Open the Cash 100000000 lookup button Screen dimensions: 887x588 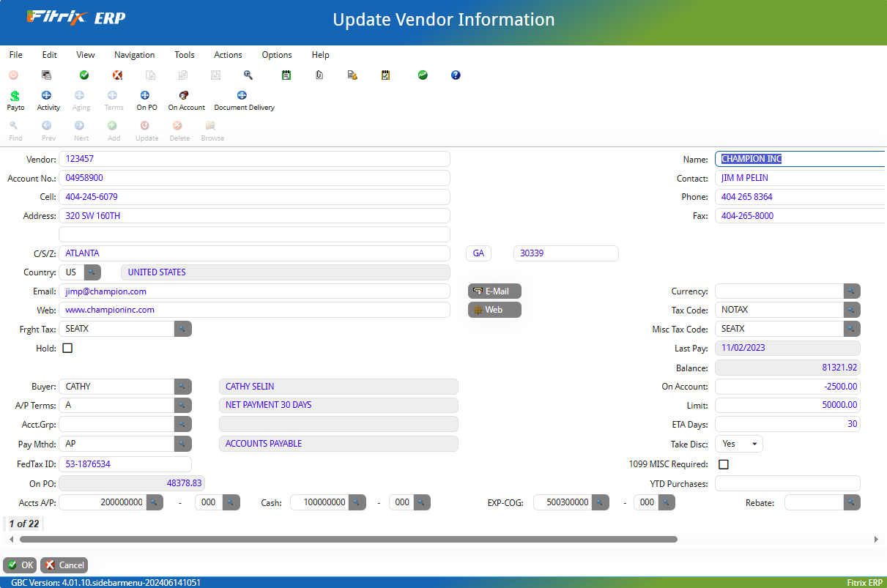point(357,503)
